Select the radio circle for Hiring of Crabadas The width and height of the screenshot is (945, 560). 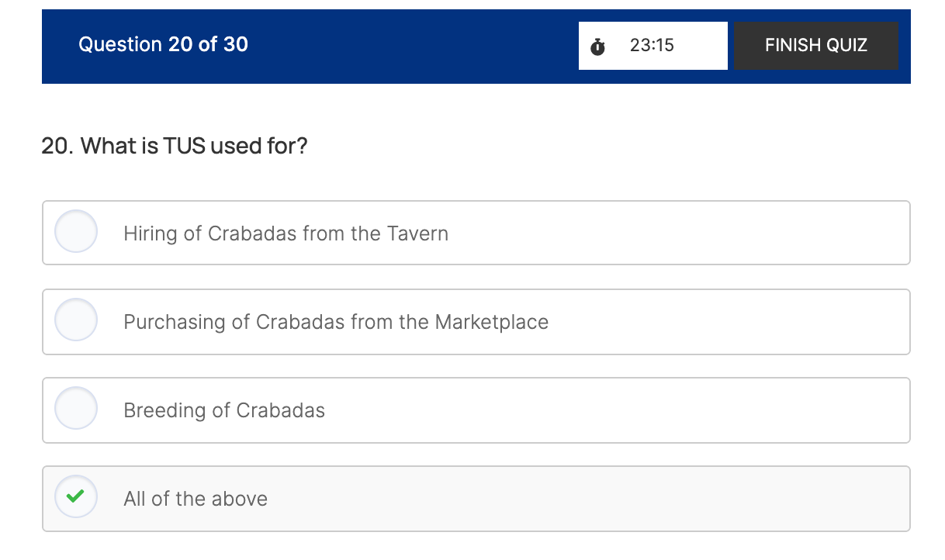(x=76, y=232)
